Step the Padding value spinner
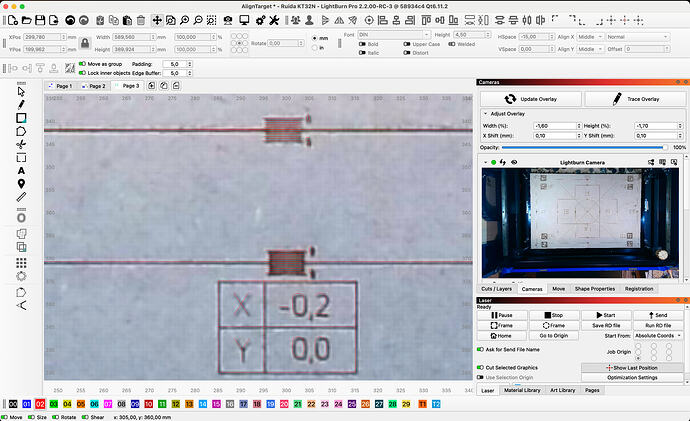690x421 pixels. point(190,64)
